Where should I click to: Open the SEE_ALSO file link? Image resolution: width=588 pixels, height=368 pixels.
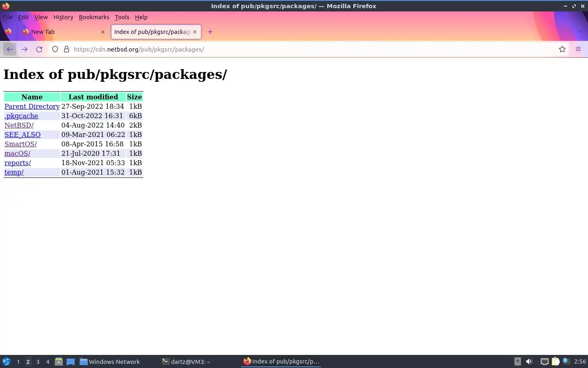coord(22,135)
